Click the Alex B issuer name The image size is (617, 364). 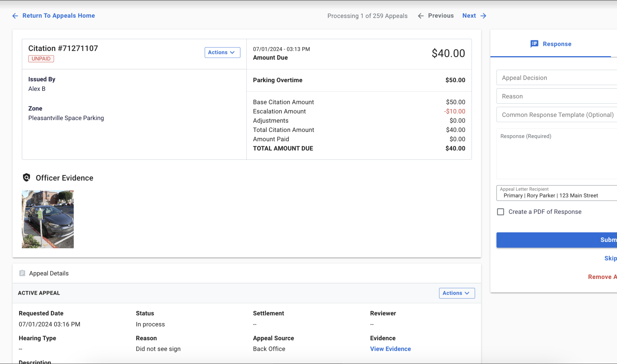coord(37,89)
